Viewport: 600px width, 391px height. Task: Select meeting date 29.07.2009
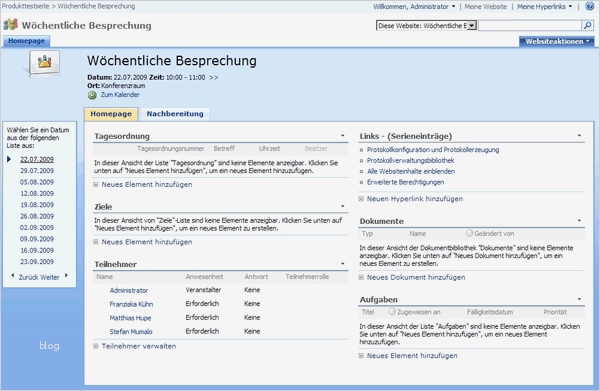pyautogui.click(x=37, y=171)
